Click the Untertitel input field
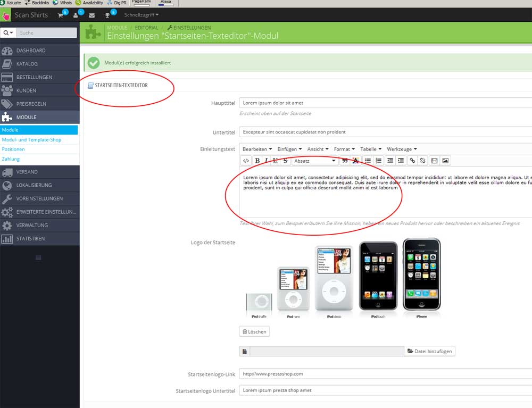 pyautogui.click(x=385, y=132)
